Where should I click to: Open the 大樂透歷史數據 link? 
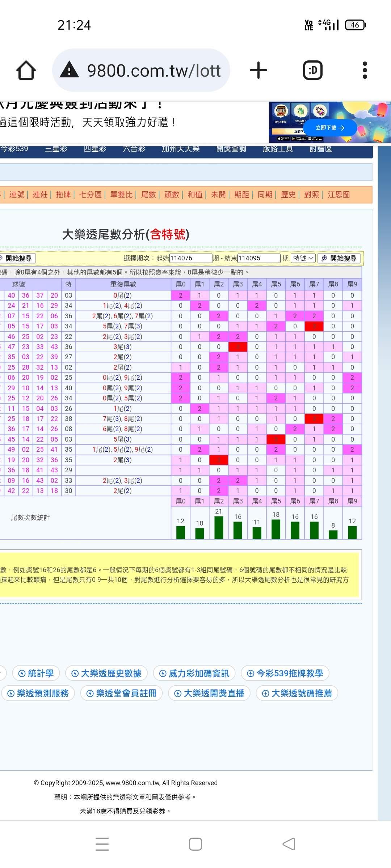pyautogui.click(x=106, y=673)
